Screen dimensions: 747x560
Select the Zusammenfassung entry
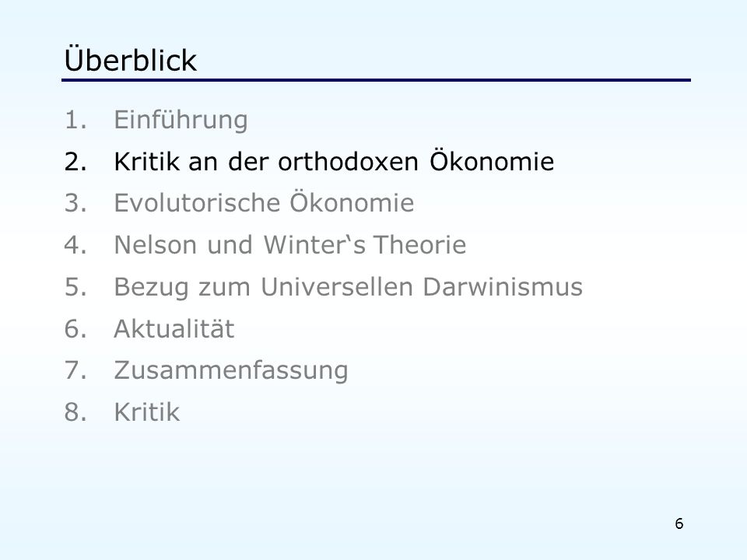[x=231, y=370]
